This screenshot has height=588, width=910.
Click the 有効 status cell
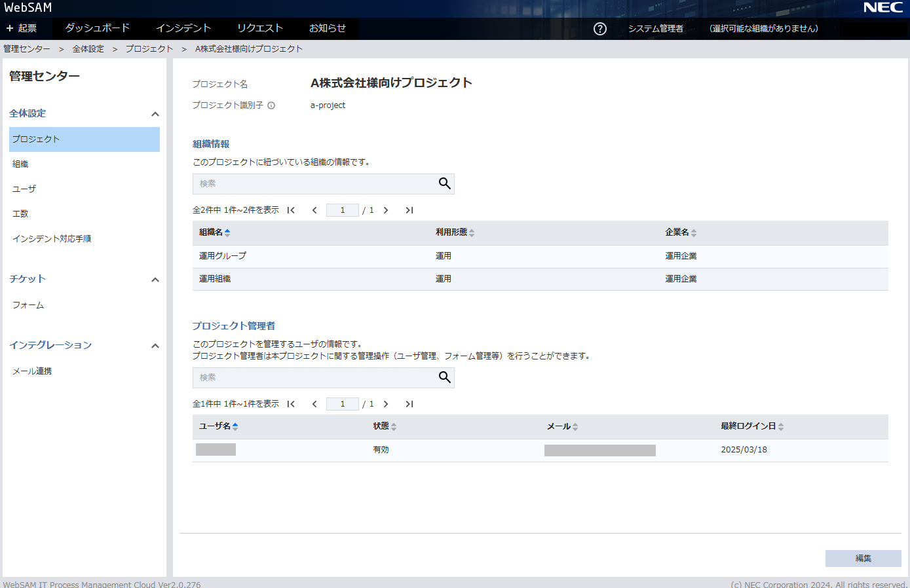381,450
